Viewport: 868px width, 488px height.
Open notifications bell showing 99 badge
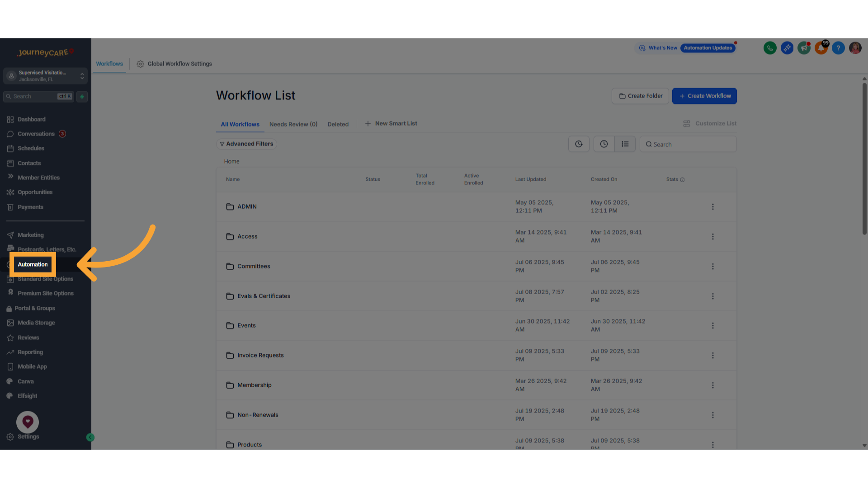821,48
